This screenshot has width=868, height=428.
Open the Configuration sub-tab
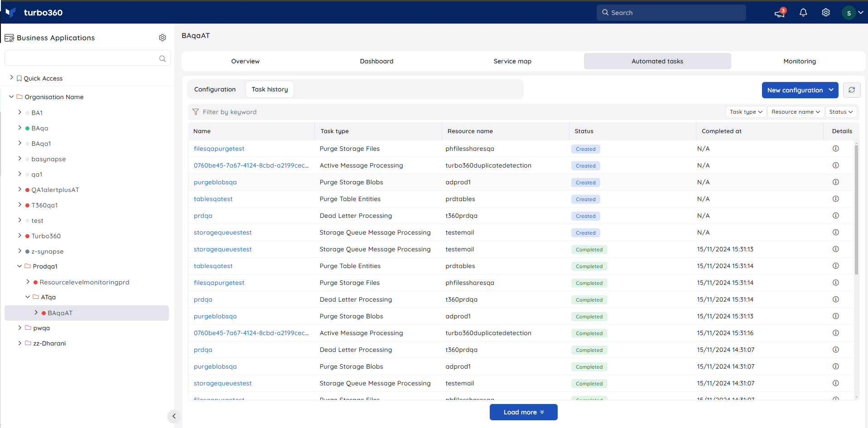(215, 89)
